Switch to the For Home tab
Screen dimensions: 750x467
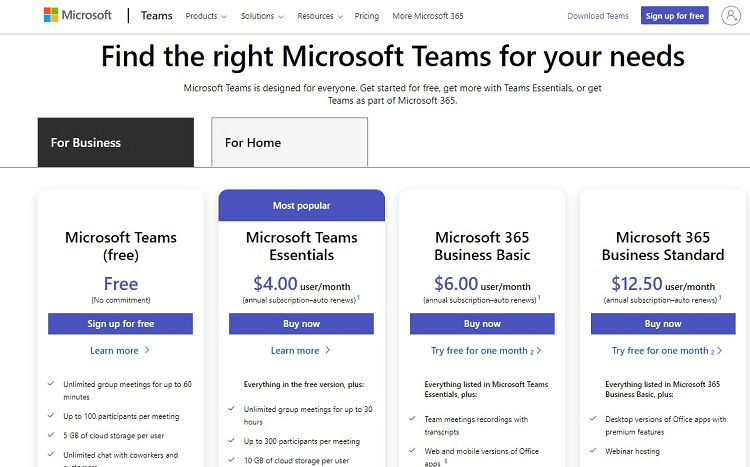[289, 142]
